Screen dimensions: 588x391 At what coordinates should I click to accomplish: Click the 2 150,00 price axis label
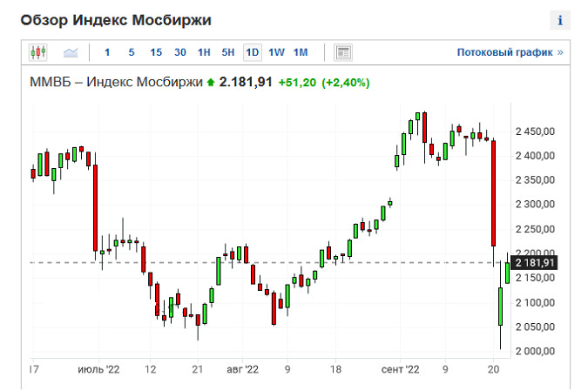pyautogui.click(x=535, y=278)
